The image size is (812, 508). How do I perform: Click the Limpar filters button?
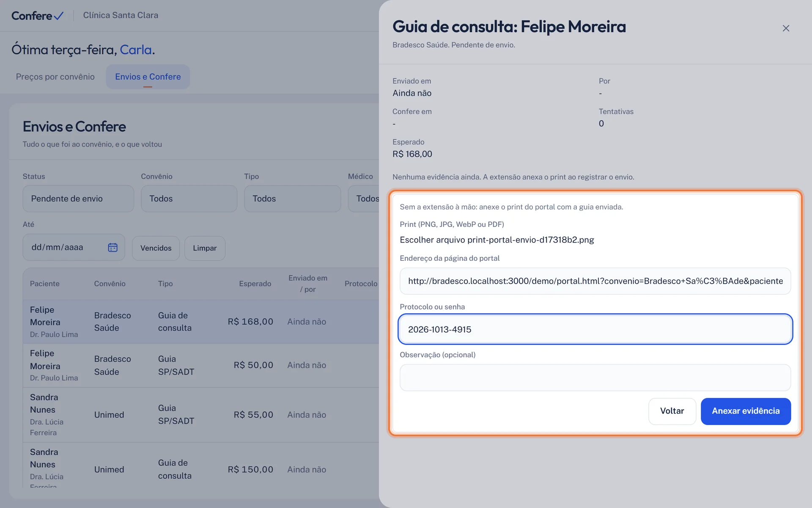coord(205,248)
